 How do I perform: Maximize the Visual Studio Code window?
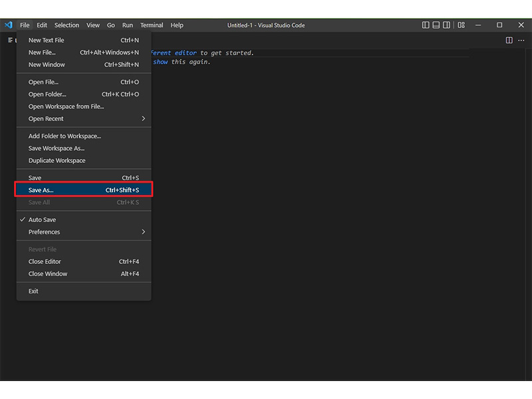(499, 25)
